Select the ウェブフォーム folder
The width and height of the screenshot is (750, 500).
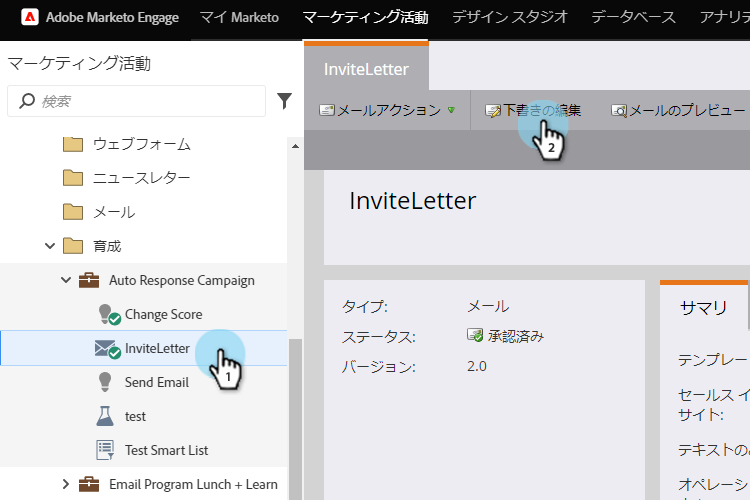(142, 144)
